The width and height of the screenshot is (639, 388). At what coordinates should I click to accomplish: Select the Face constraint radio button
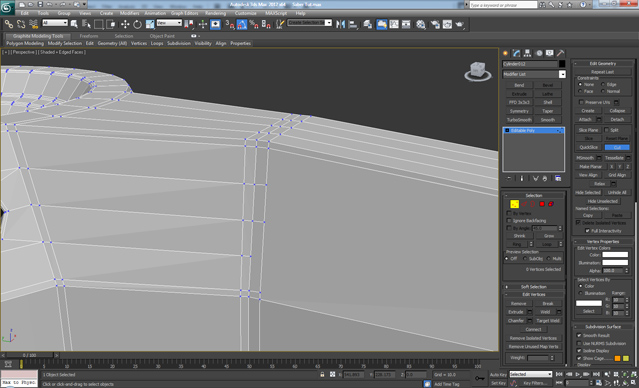pos(580,91)
